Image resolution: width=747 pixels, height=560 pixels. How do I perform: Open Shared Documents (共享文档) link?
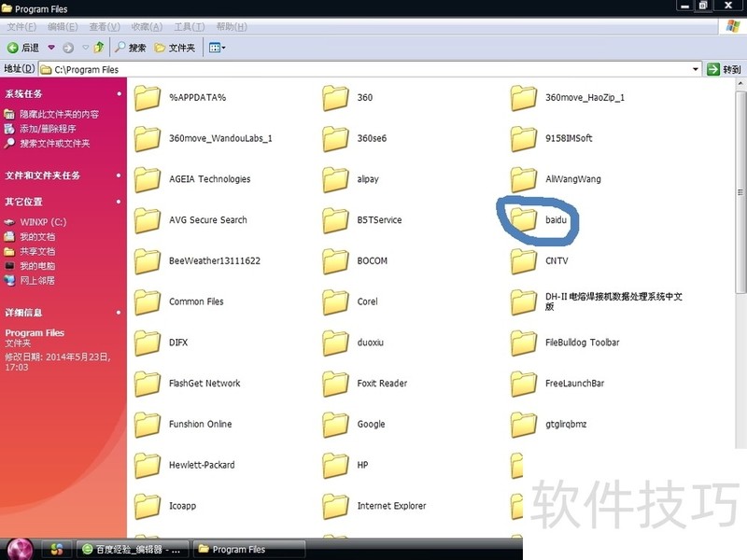(37, 251)
